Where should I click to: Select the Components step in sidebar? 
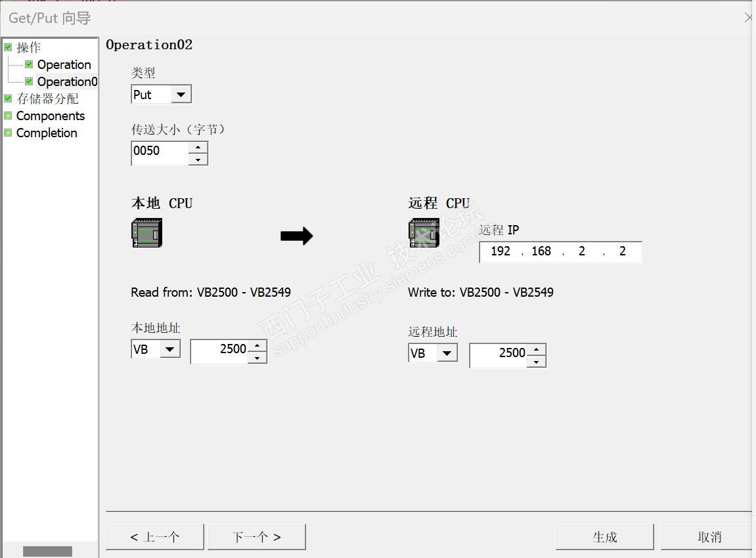click(51, 116)
